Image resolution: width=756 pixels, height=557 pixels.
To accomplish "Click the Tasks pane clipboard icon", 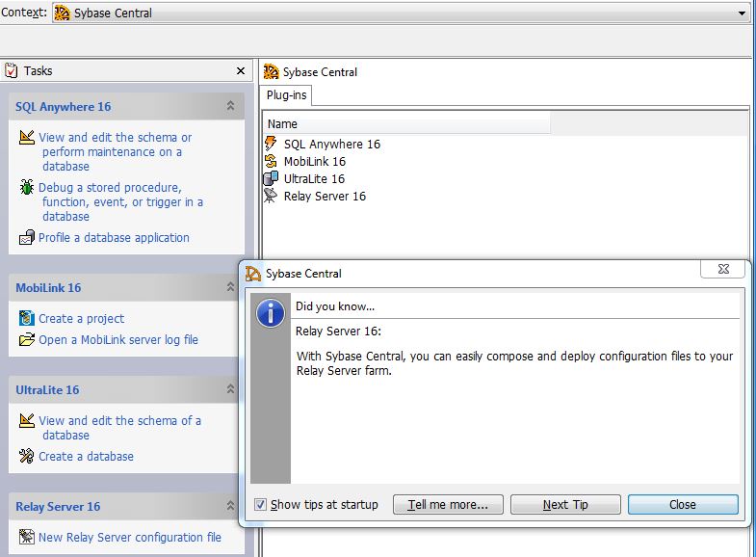I will pos(12,71).
